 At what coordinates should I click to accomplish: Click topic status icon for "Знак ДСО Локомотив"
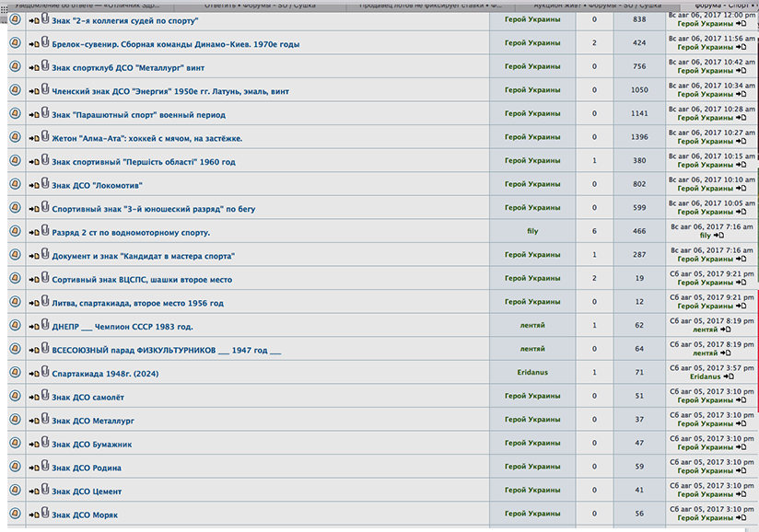point(14,184)
